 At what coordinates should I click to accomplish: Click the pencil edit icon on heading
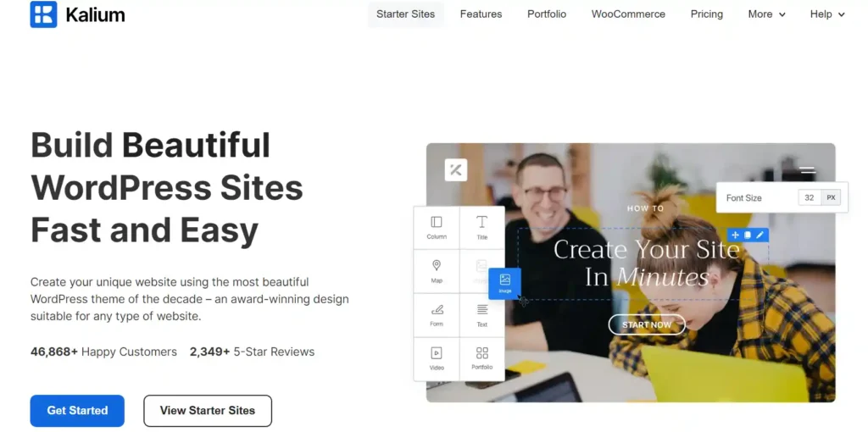[760, 235]
